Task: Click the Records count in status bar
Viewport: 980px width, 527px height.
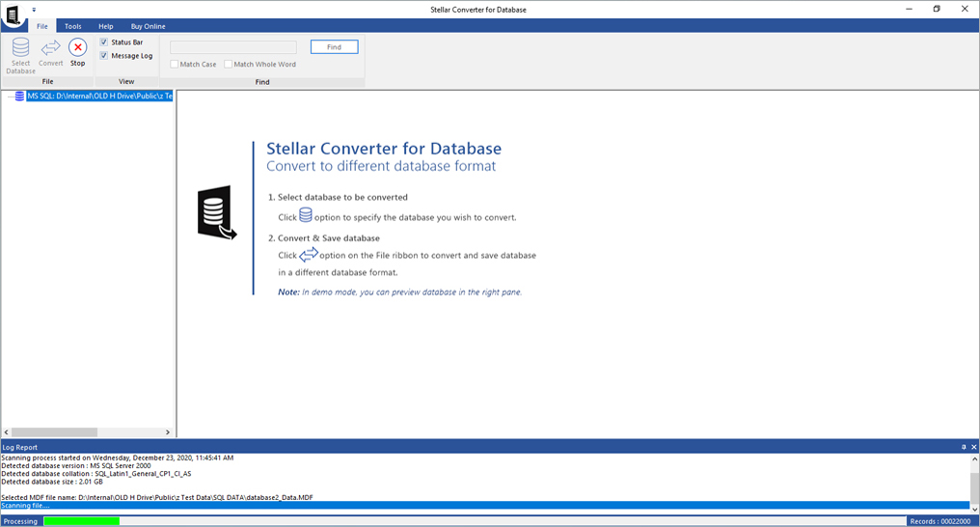Action: coord(940,521)
